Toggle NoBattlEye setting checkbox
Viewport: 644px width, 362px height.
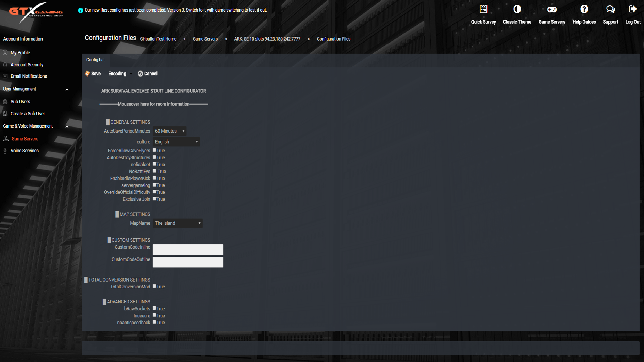point(154,171)
